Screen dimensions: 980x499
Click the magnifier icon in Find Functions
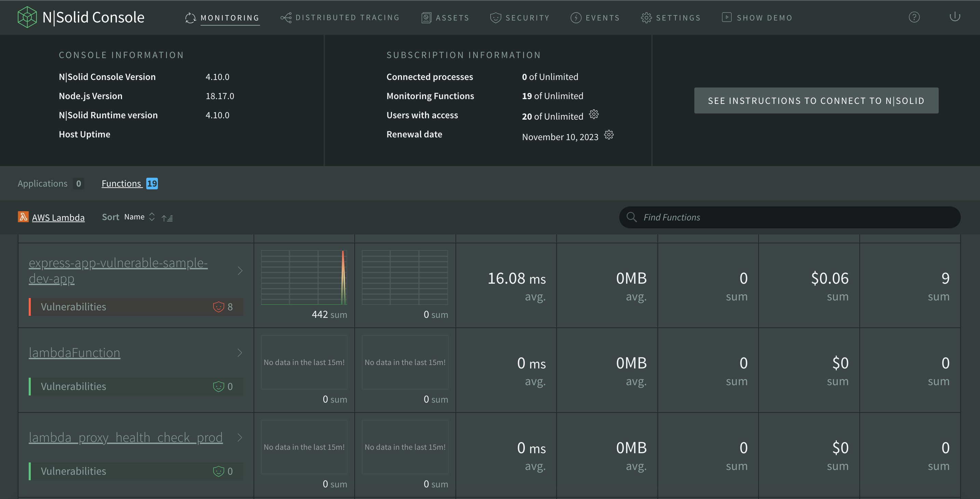(631, 217)
